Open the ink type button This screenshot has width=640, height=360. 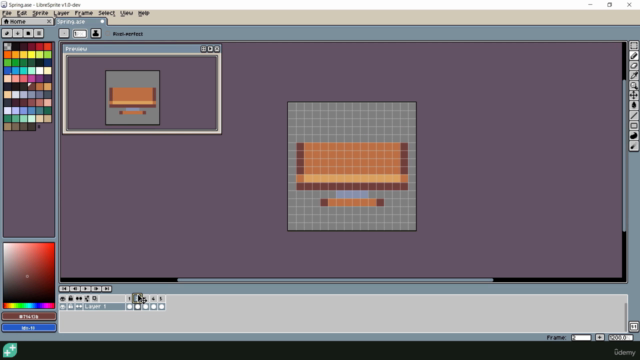[x=96, y=33]
